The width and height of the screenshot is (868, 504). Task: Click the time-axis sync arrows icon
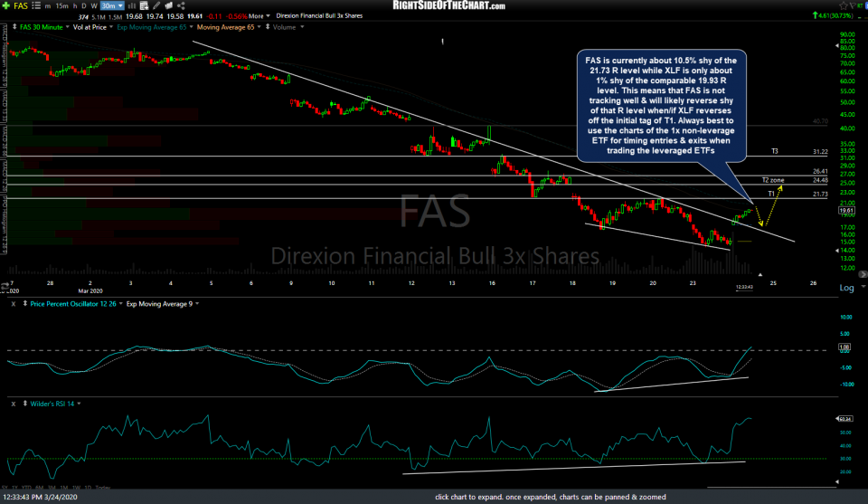pyautogui.click(x=5, y=287)
